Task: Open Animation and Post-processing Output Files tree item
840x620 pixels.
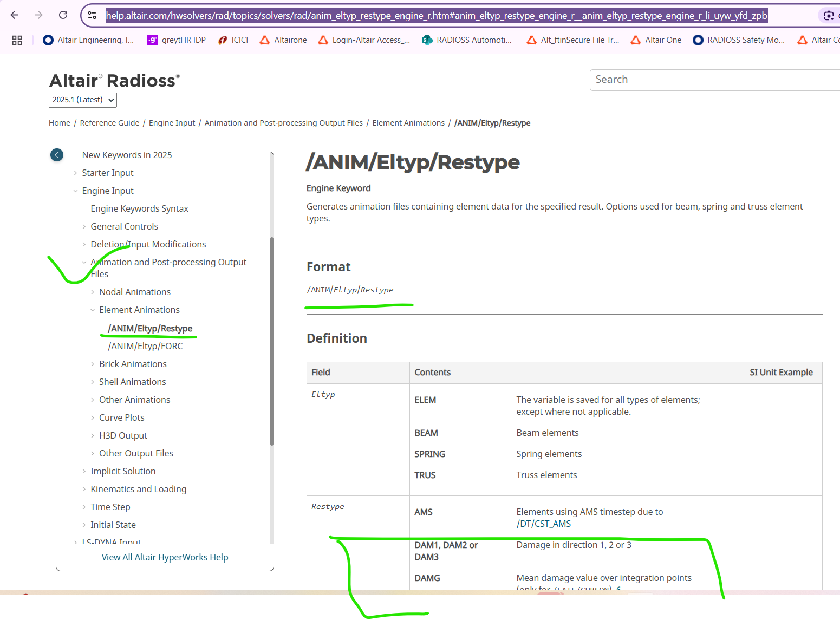Action: point(168,268)
